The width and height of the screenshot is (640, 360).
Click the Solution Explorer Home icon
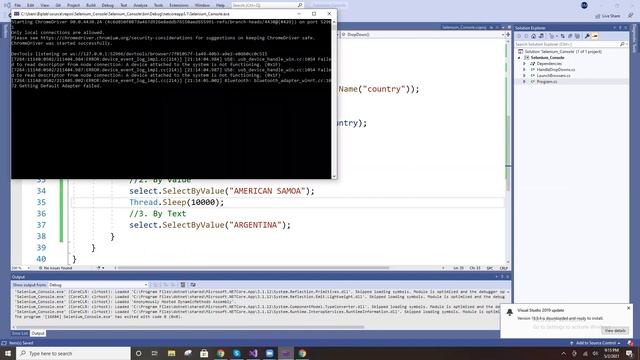click(533, 36)
